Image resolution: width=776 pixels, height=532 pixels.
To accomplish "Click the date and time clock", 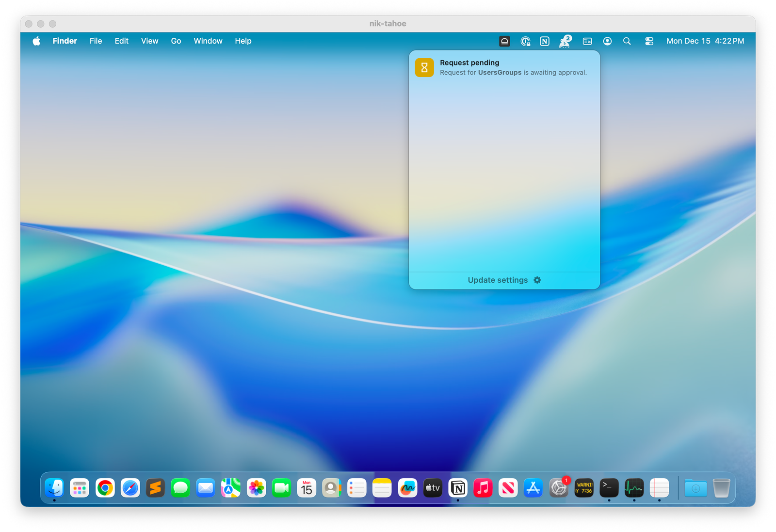I will point(705,41).
